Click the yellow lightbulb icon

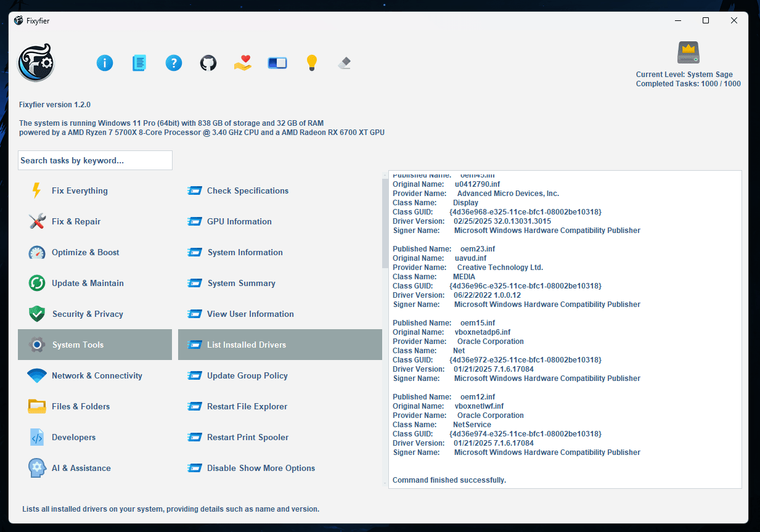pos(312,63)
